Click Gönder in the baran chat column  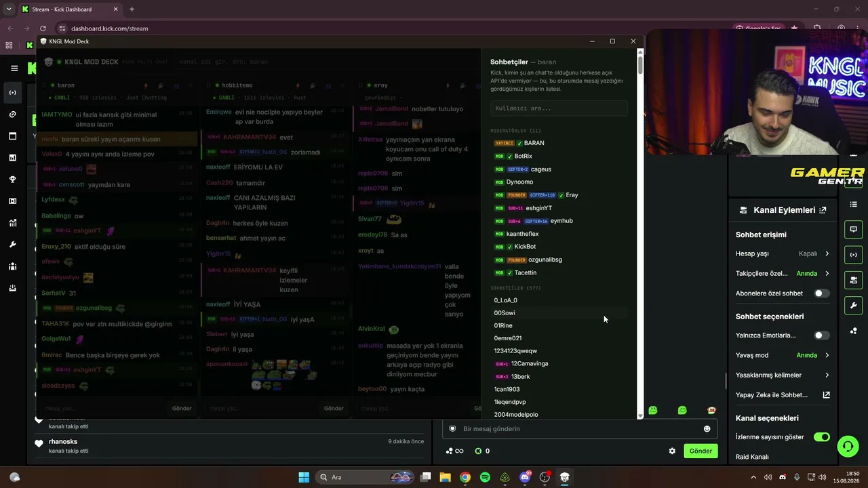(182, 409)
